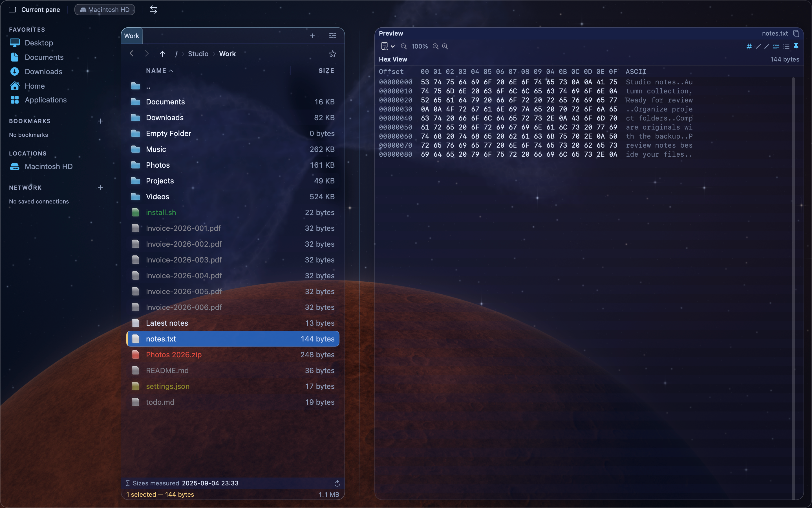Select the Latest notes file
The width and height of the screenshot is (812, 508).
click(233, 323)
